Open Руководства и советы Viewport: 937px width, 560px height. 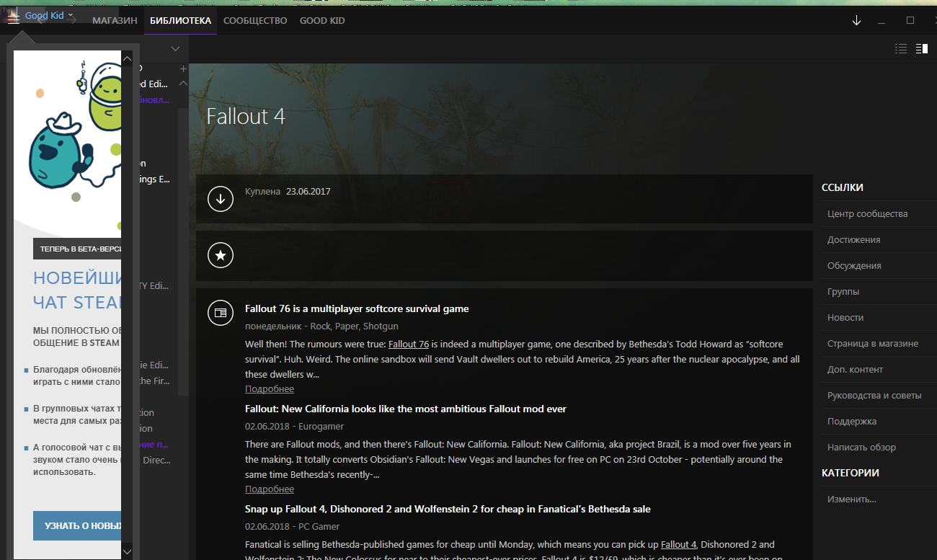point(874,396)
